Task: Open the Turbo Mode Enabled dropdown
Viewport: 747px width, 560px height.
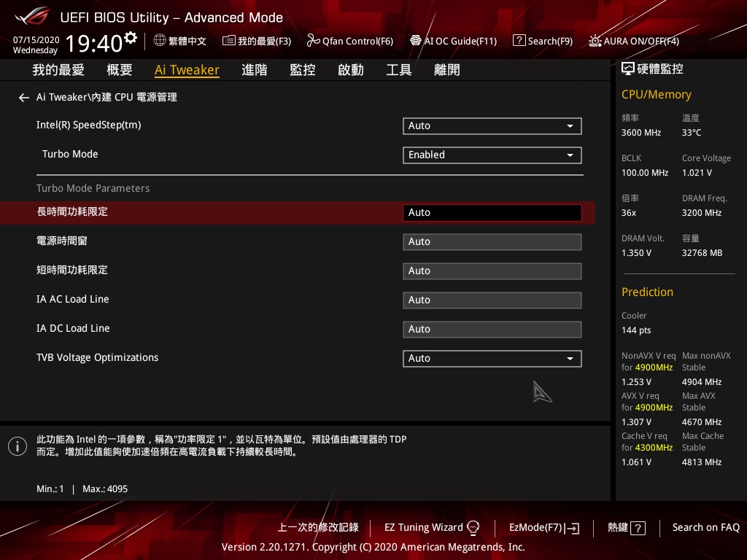Action: point(492,155)
